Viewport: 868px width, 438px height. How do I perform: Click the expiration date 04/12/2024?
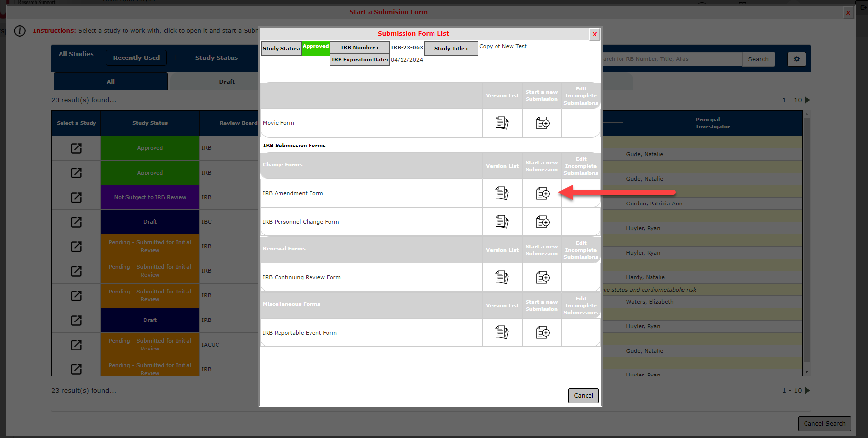coord(407,60)
